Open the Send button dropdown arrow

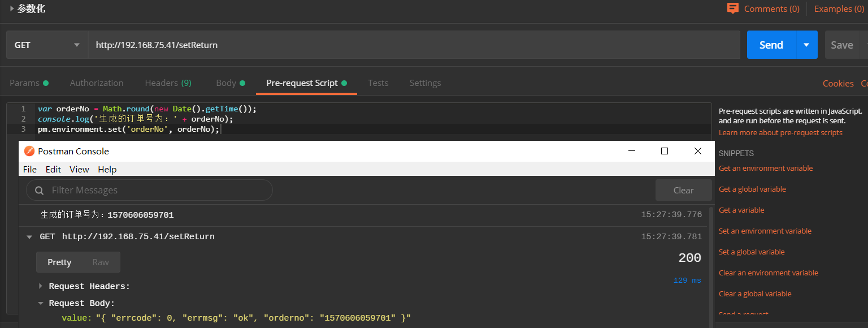click(x=806, y=45)
